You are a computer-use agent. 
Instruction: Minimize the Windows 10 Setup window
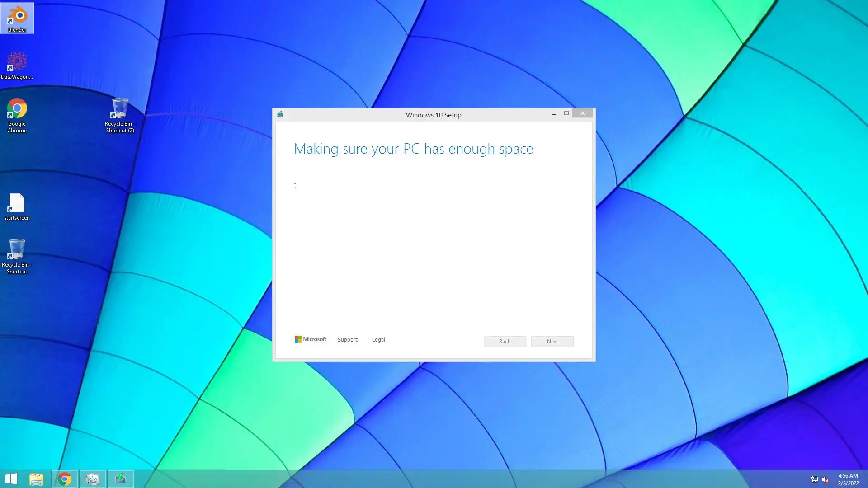tap(554, 114)
